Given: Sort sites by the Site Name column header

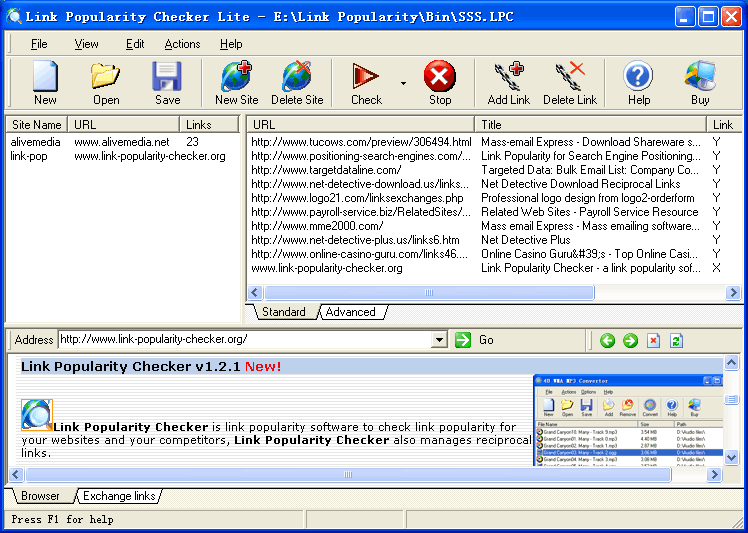Looking at the screenshot, I should 37,125.
